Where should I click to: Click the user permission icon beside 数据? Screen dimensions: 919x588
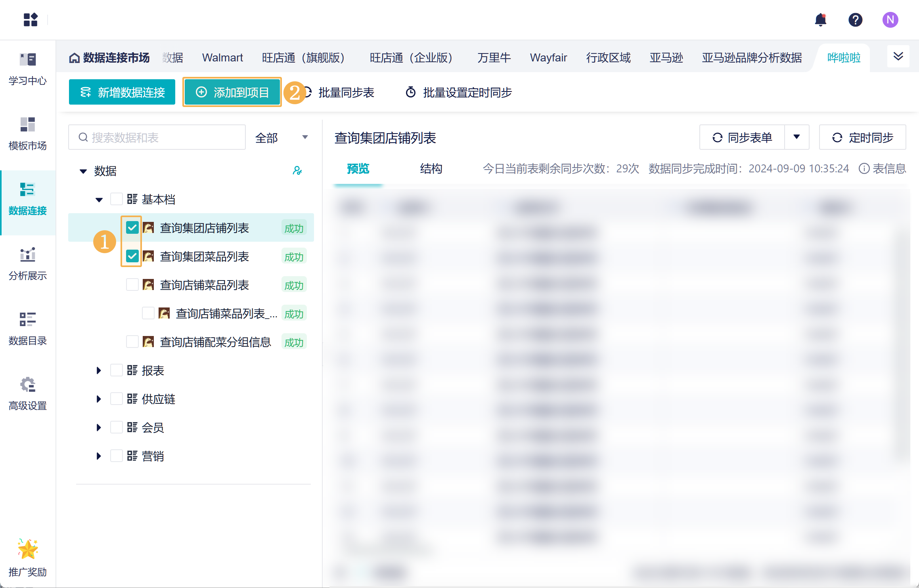point(297,170)
